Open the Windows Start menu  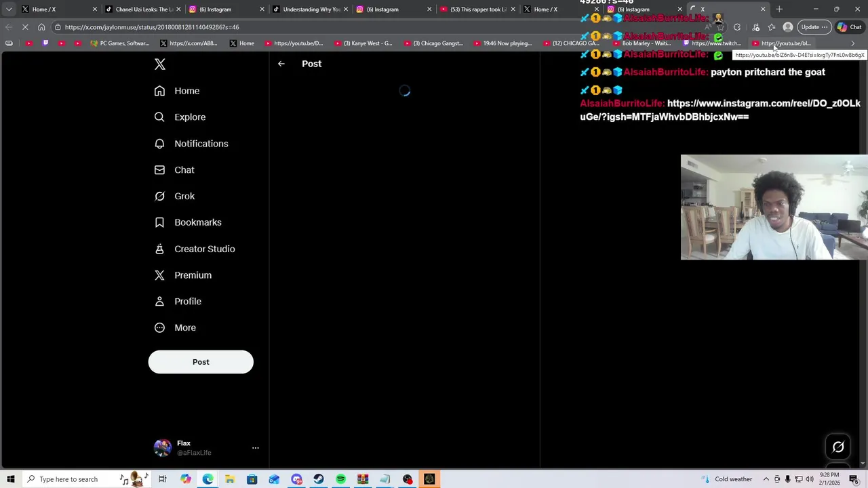pos(11,479)
